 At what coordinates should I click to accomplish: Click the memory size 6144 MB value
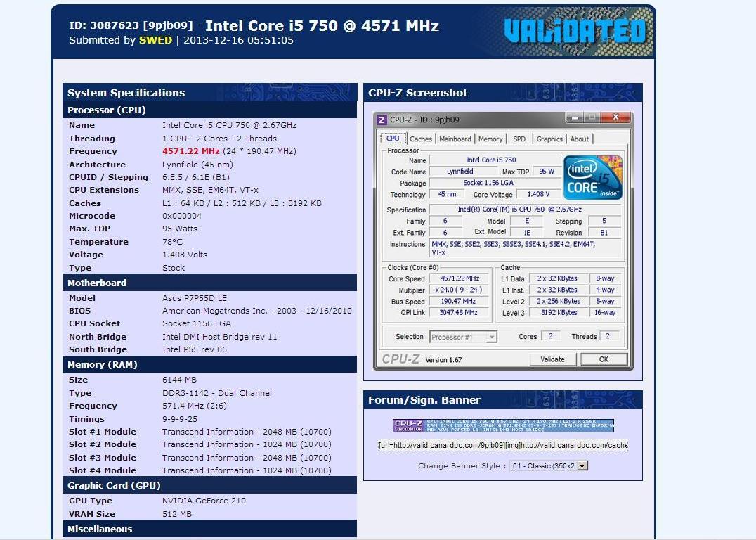(179, 380)
